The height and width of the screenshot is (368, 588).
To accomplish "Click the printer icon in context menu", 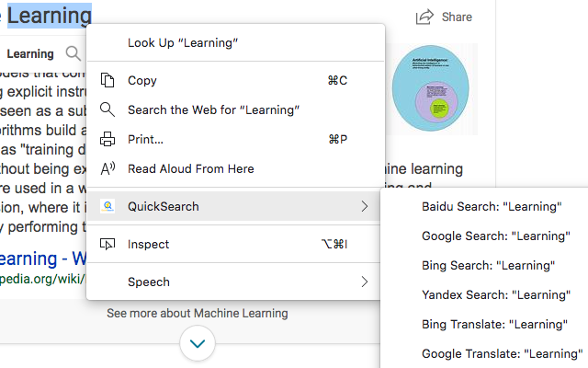I will pos(107,139).
